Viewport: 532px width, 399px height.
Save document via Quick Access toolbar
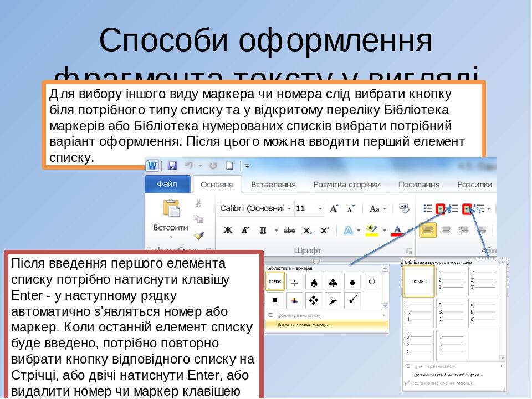tap(172, 166)
